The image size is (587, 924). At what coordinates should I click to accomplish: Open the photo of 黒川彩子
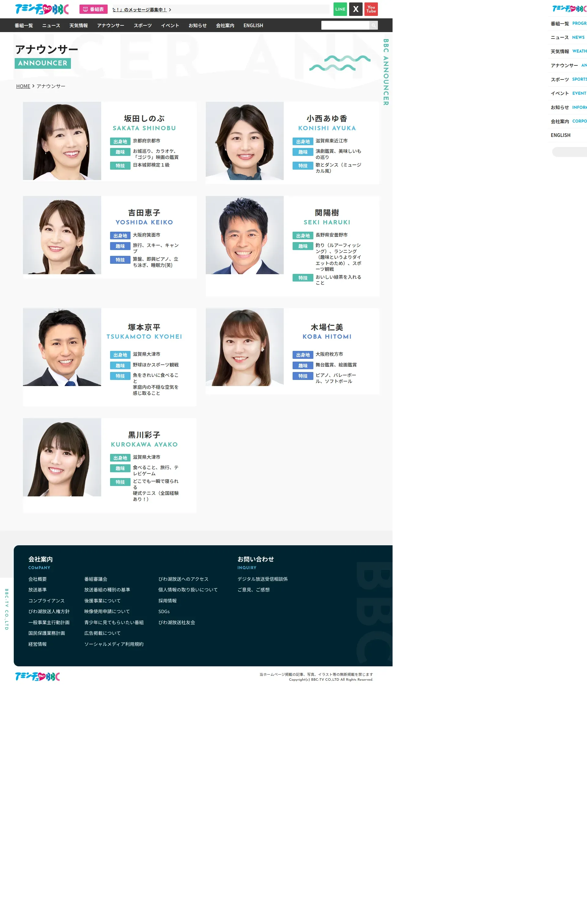point(62,457)
